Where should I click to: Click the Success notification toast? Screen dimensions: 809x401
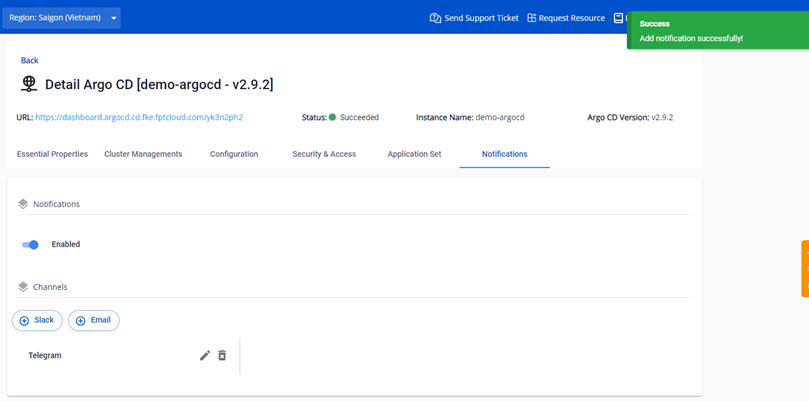coord(716,31)
